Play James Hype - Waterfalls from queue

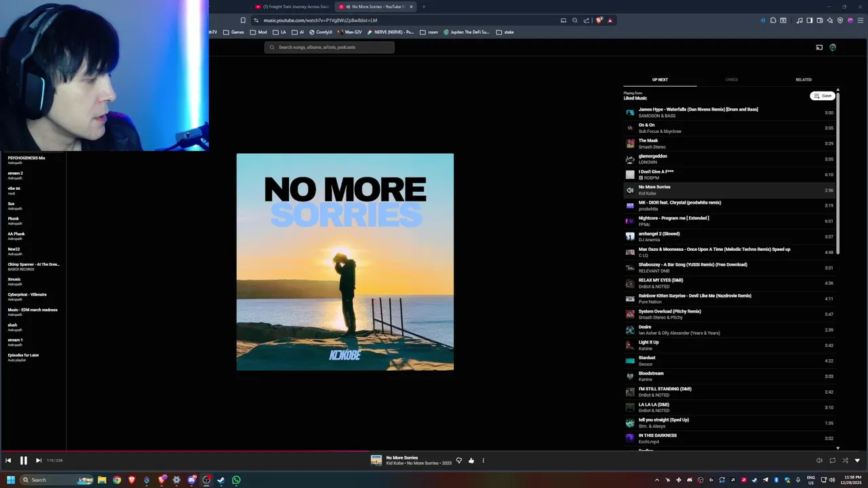[729, 112]
